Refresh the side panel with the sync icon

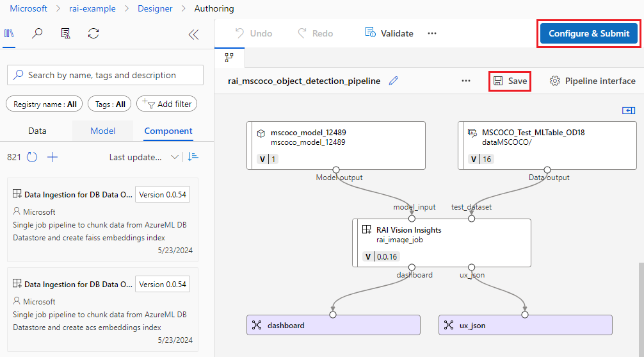coord(93,33)
